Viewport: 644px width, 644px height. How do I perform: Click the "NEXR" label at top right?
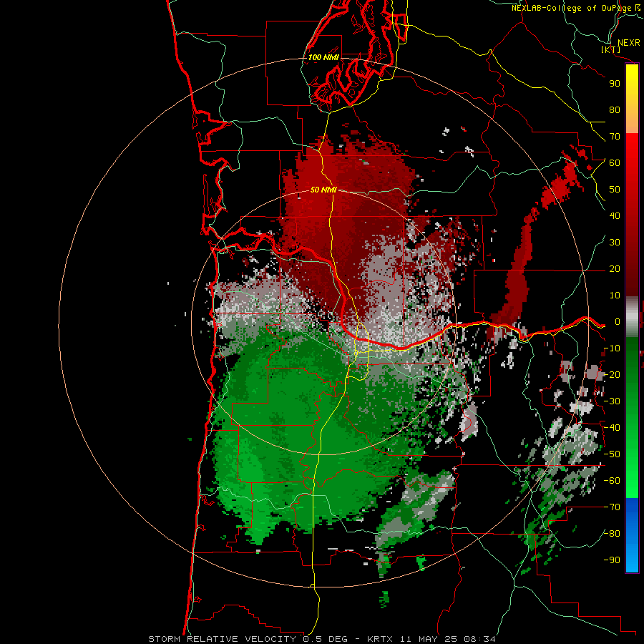point(629,43)
